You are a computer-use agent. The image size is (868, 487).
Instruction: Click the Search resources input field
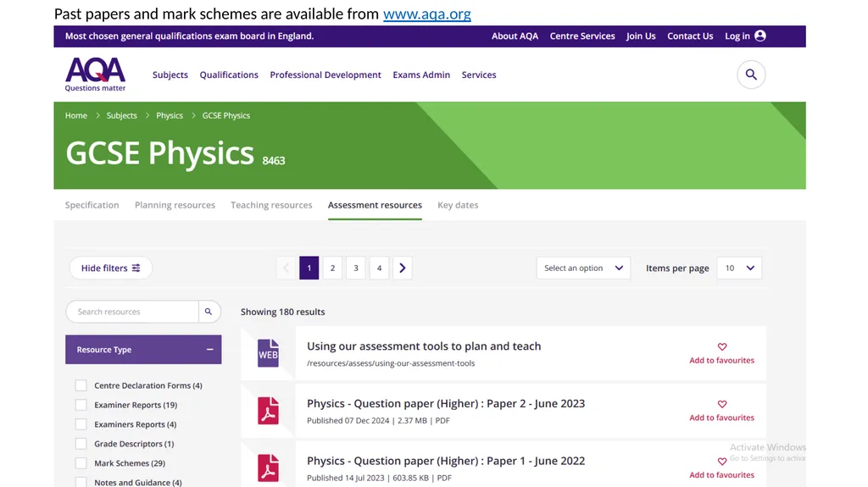[132, 312]
